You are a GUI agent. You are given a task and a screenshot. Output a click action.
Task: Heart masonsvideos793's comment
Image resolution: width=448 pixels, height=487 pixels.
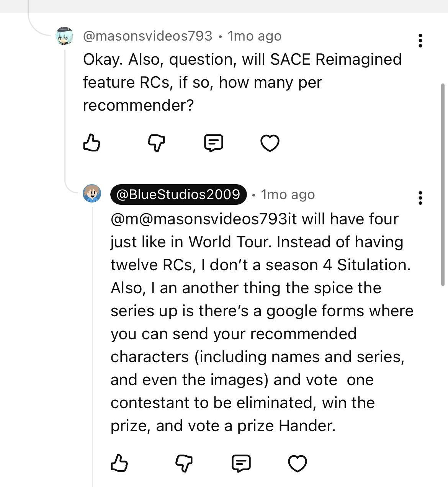[270, 143]
